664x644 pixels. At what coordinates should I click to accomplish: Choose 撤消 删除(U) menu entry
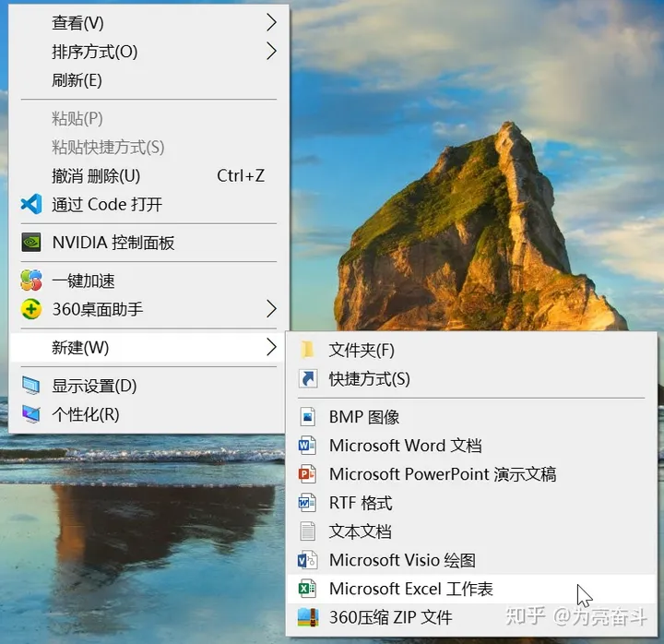148,175
